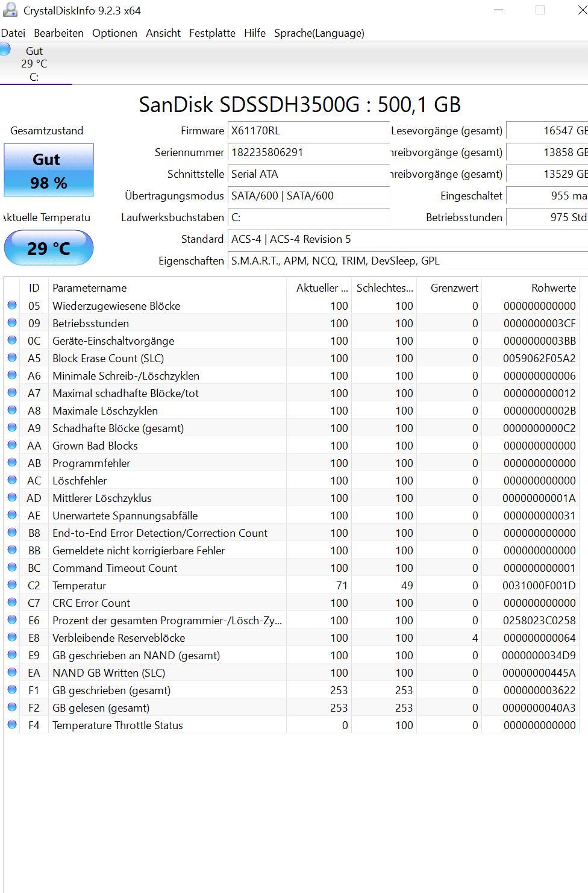Click status orb of Löschfehler row
The height and width of the screenshot is (893, 588).
[x=12, y=480]
